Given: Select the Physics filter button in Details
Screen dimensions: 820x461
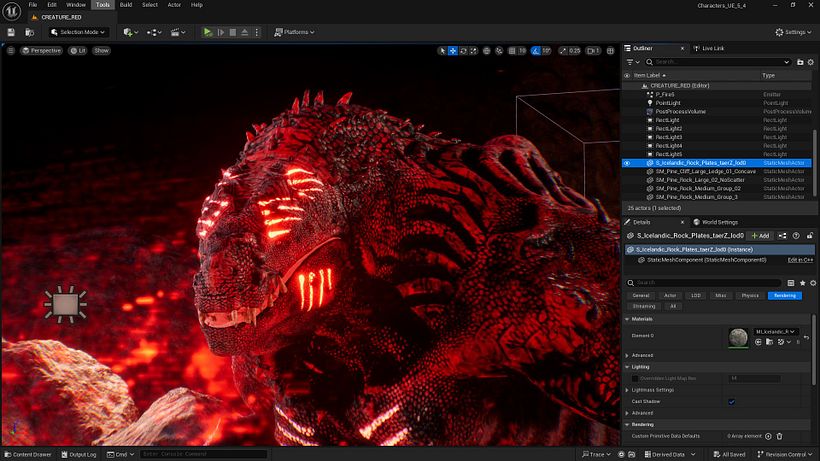Looking at the screenshot, I should click(750, 296).
